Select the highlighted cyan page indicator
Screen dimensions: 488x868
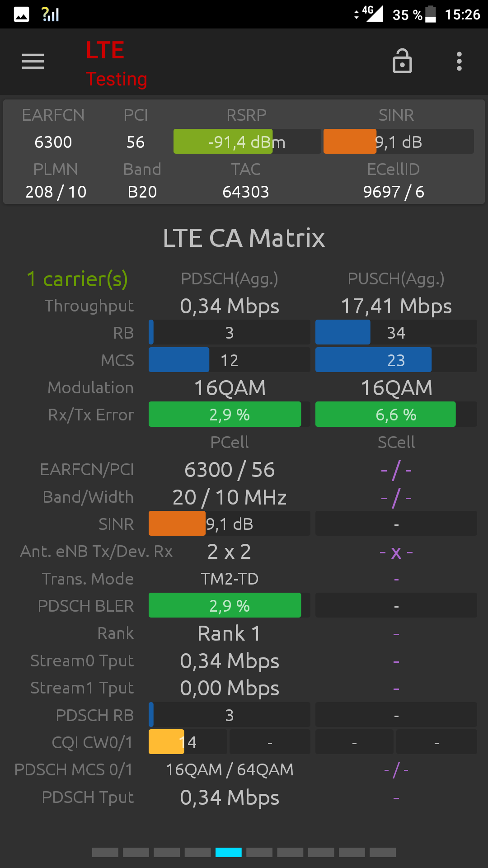[x=229, y=852]
